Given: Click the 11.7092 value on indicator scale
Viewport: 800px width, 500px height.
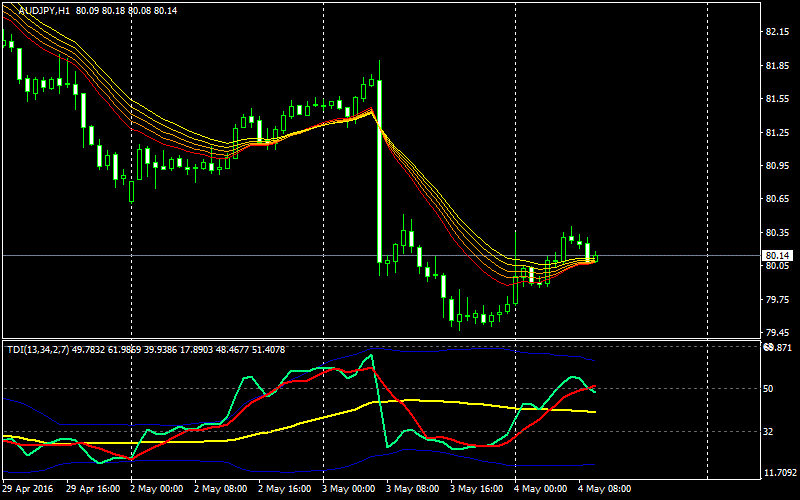Looking at the screenshot, I should pos(779,473).
